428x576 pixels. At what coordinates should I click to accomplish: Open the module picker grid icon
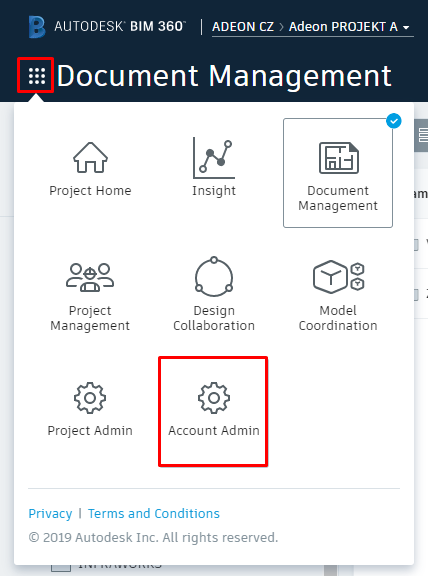click(x=37, y=76)
